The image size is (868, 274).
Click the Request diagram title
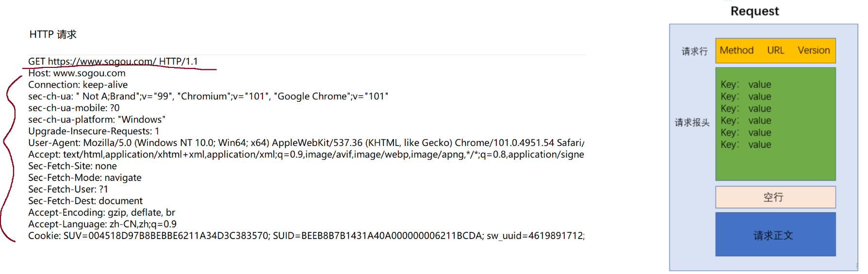(754, 11)
